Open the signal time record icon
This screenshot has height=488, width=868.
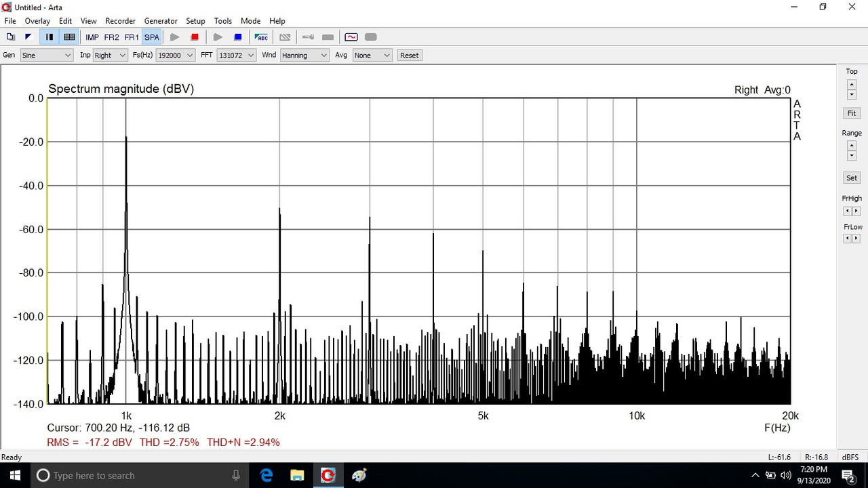(x=351, y=37)
